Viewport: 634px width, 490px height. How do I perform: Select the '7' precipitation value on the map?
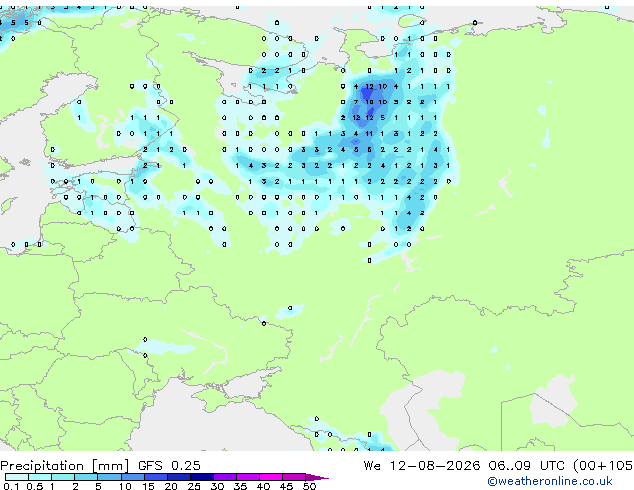coord(356,102)
